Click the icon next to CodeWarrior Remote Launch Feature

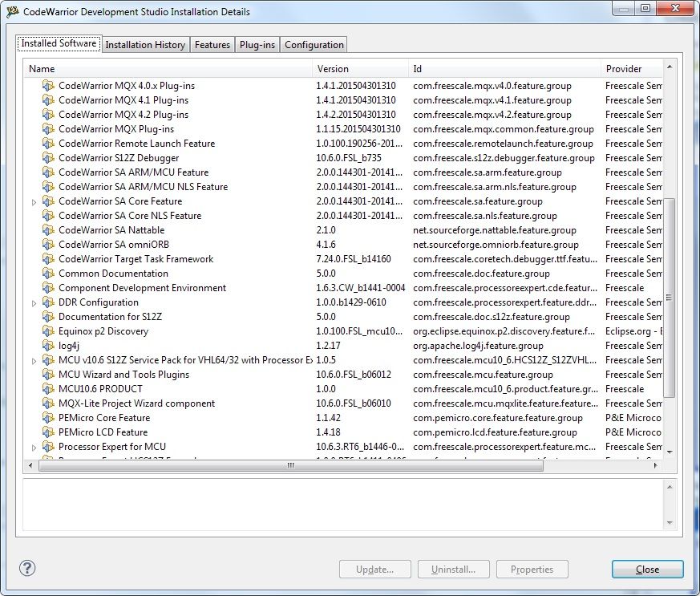(48, 144)
